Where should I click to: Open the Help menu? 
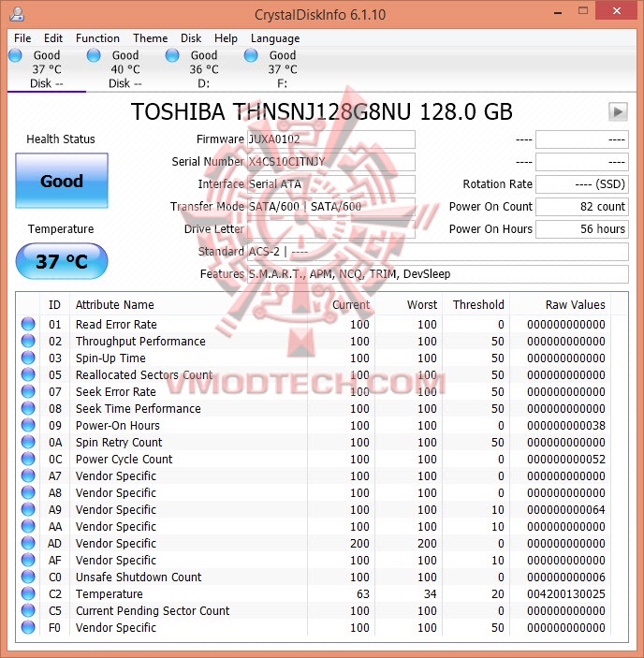click(x=226, y=38)
